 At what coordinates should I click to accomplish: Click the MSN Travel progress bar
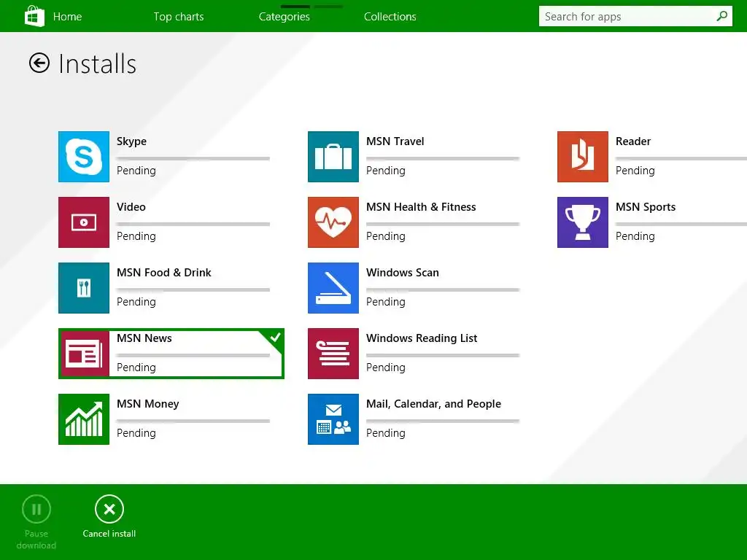(x=443, y=158)
